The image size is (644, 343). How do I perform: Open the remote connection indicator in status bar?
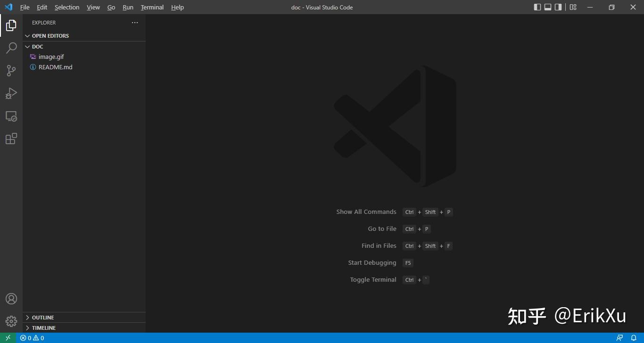(8, 338)
